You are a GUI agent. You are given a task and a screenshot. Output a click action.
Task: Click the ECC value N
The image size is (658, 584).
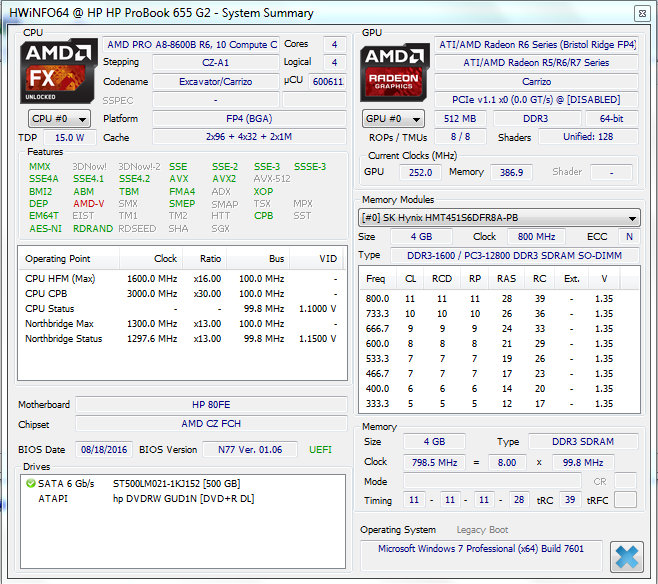[629, 237]
